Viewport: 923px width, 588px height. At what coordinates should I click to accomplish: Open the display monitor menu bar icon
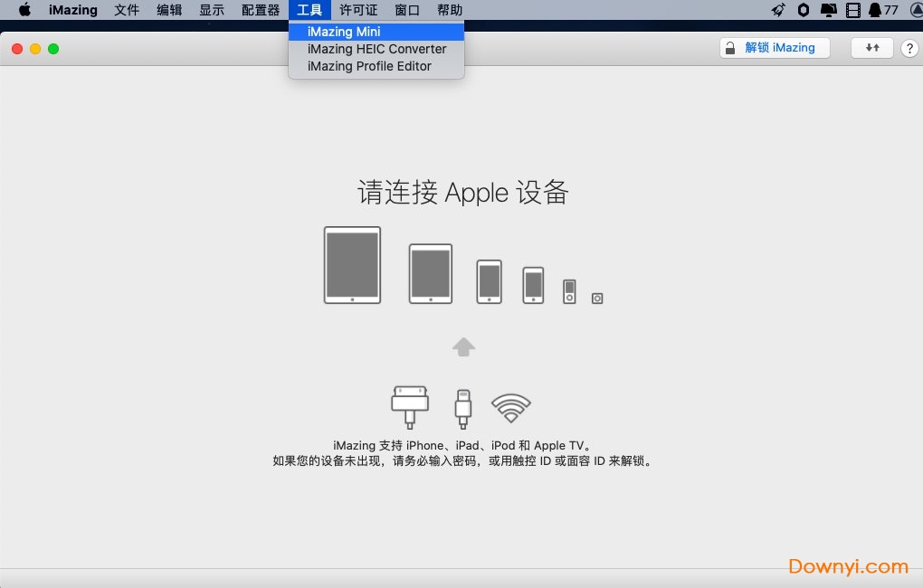pyautogui.click(x=828, y=10)
